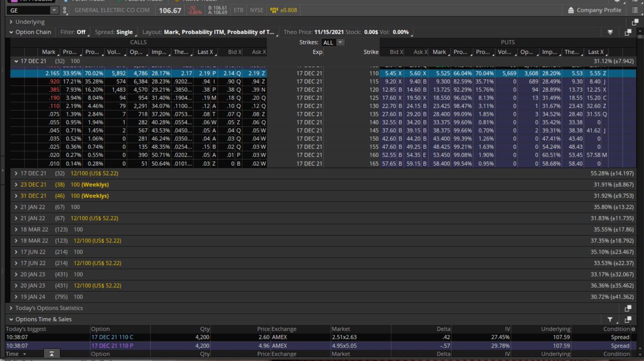Click the calls Ask X column header
Viewport: 644px width, 361px height.
click(x=255, y=52)
